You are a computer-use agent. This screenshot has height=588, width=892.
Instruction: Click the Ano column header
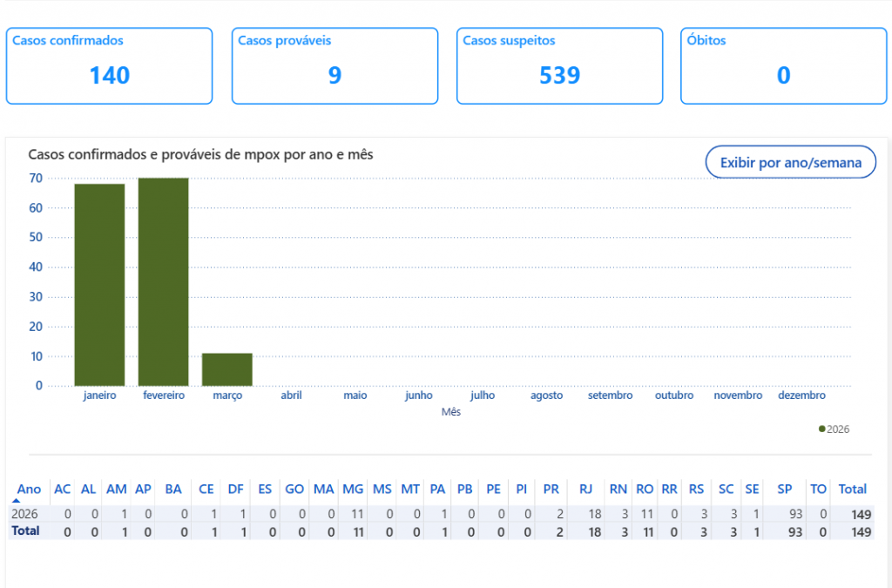click(x=29, y=490)
